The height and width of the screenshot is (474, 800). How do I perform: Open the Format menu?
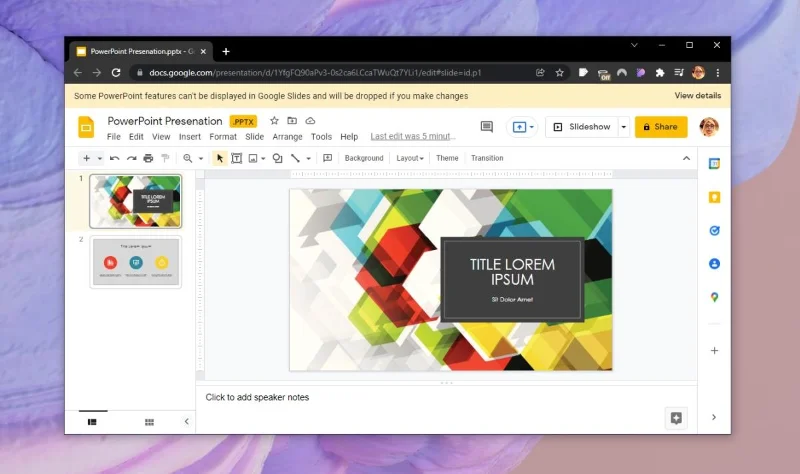pos(223,137)
